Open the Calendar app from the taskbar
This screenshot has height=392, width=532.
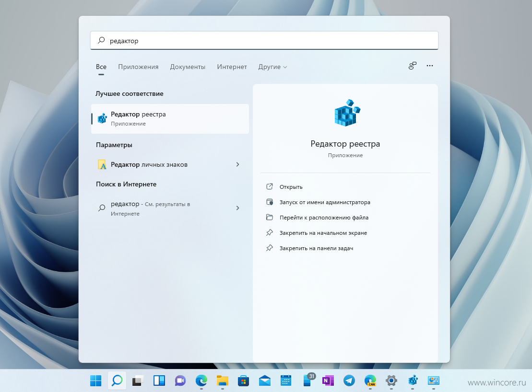pos(286,380)
